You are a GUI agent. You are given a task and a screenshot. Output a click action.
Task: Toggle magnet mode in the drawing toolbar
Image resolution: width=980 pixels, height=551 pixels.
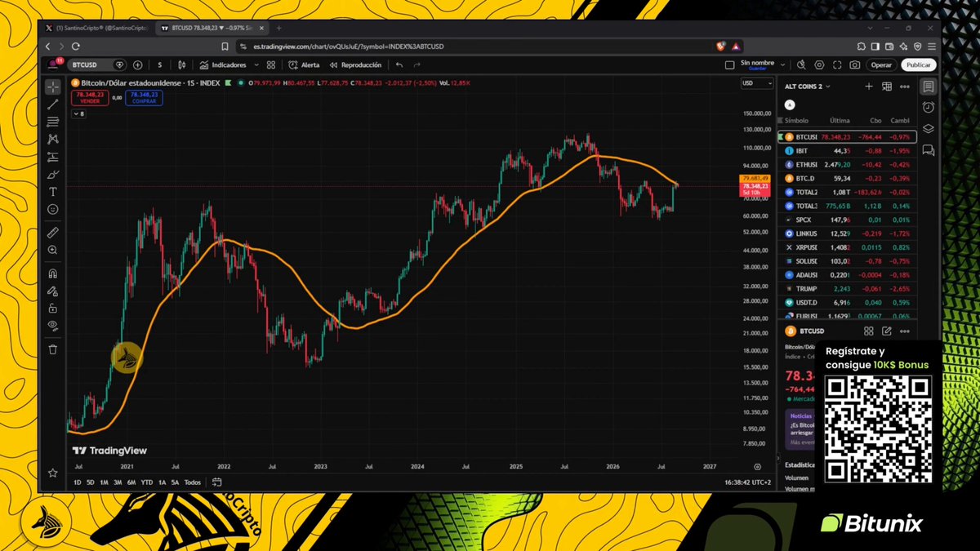pyautogui.click(x=53, y=273)
